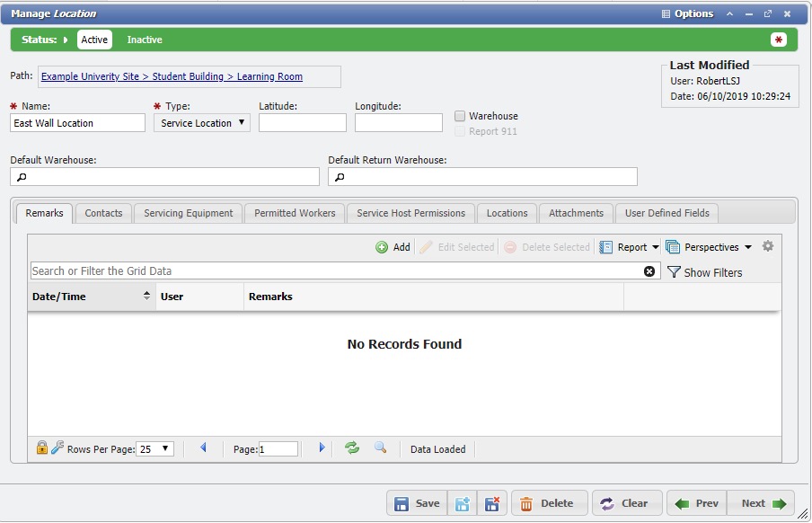
Task: Enable the Warehouse checkbox
Action: (x=460, y=116)
